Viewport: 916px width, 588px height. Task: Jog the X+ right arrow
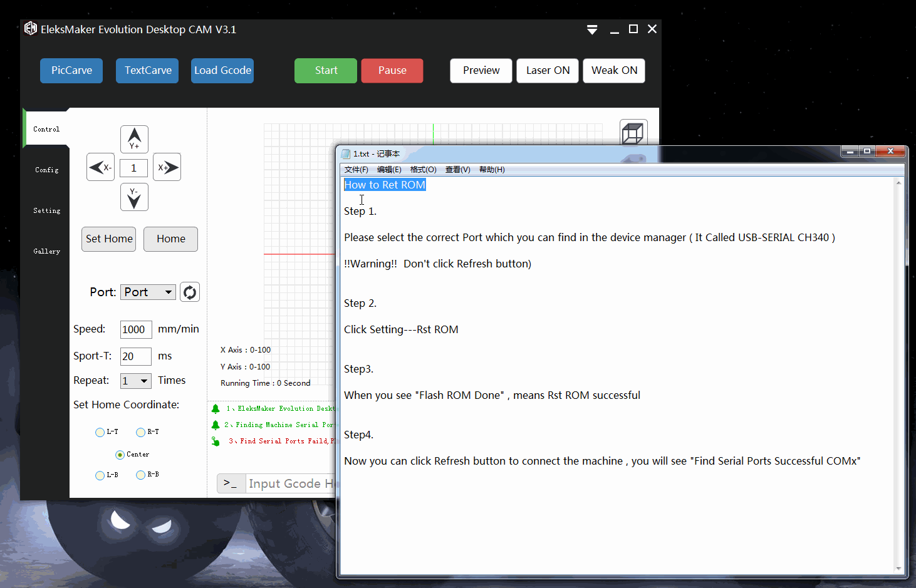tap(167, 167)
